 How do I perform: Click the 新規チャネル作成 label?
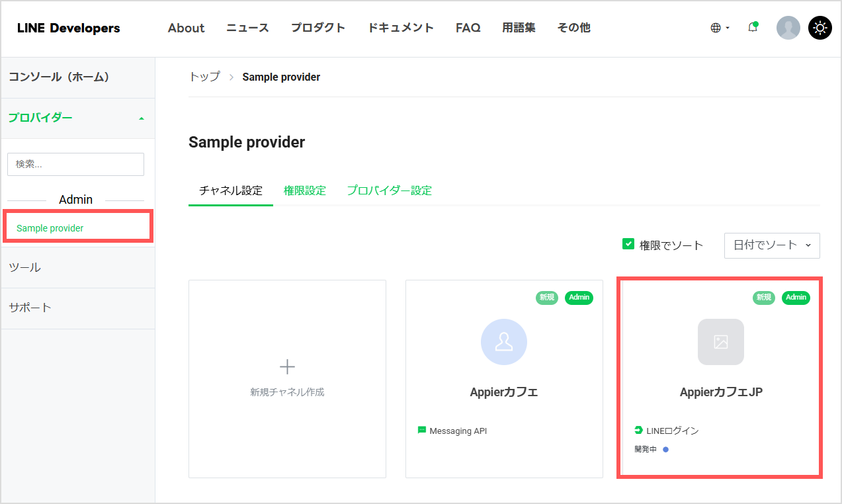point(287,392)
